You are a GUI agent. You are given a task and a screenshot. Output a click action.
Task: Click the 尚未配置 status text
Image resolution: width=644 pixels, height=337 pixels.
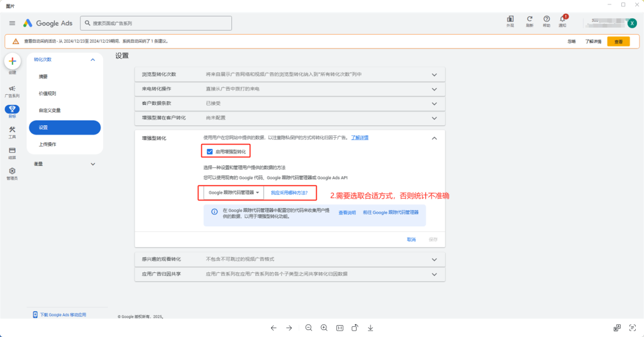[216, 118]
